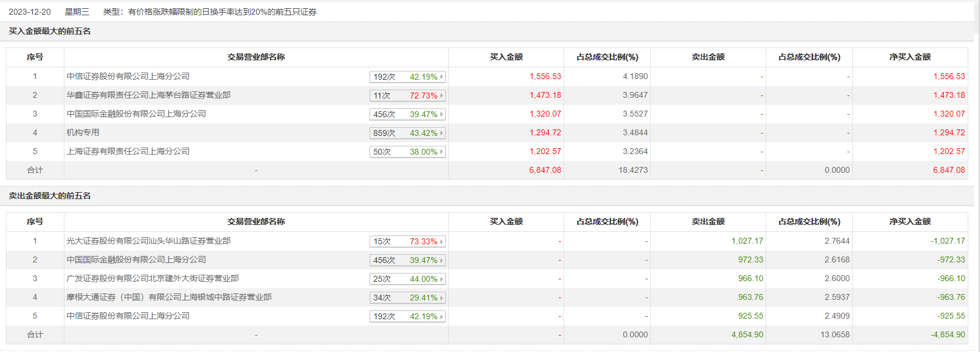980x352 pixels.
Task: Open 广发证券北京建外大街证券营业部 link
Action: 152,278
